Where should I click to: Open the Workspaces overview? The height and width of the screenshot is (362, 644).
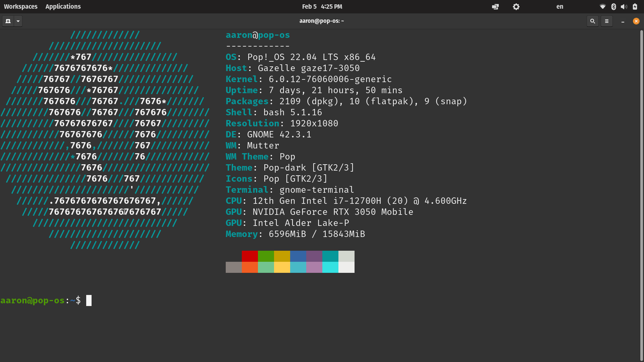[x=20, y=6]
